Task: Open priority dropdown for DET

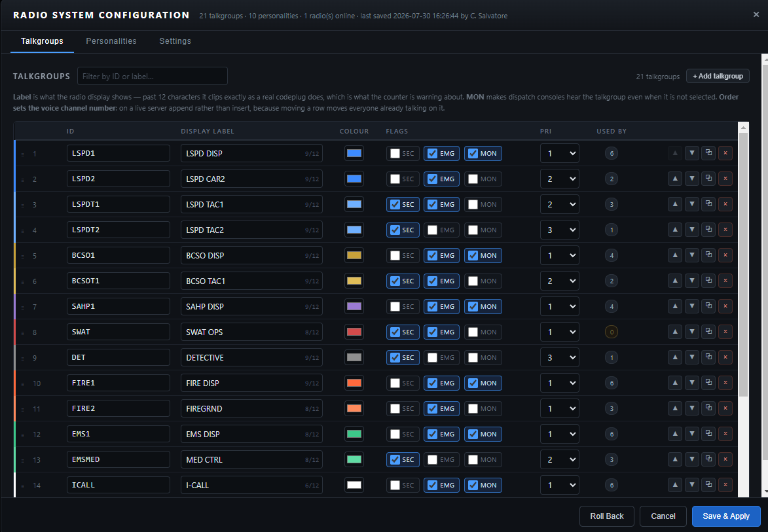Action: pos(559,357)
